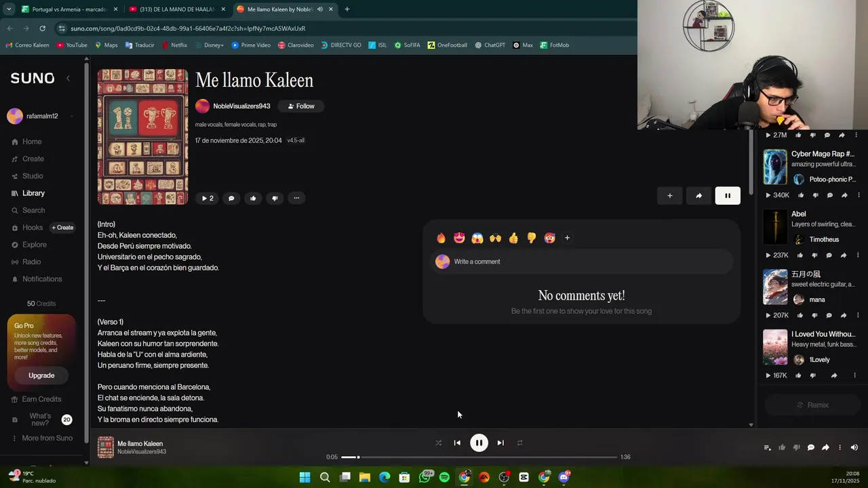Open Cyber Mage Rap song thumbnail

(775, 167)
